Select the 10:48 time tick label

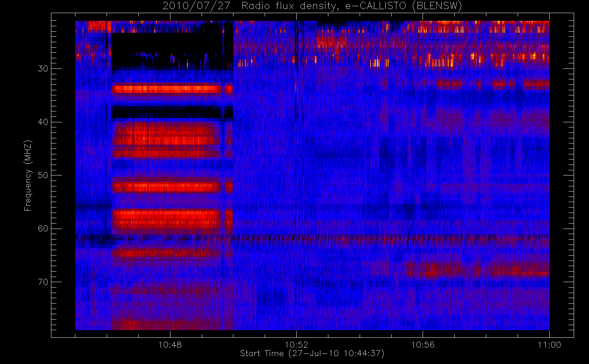[170, 345]
